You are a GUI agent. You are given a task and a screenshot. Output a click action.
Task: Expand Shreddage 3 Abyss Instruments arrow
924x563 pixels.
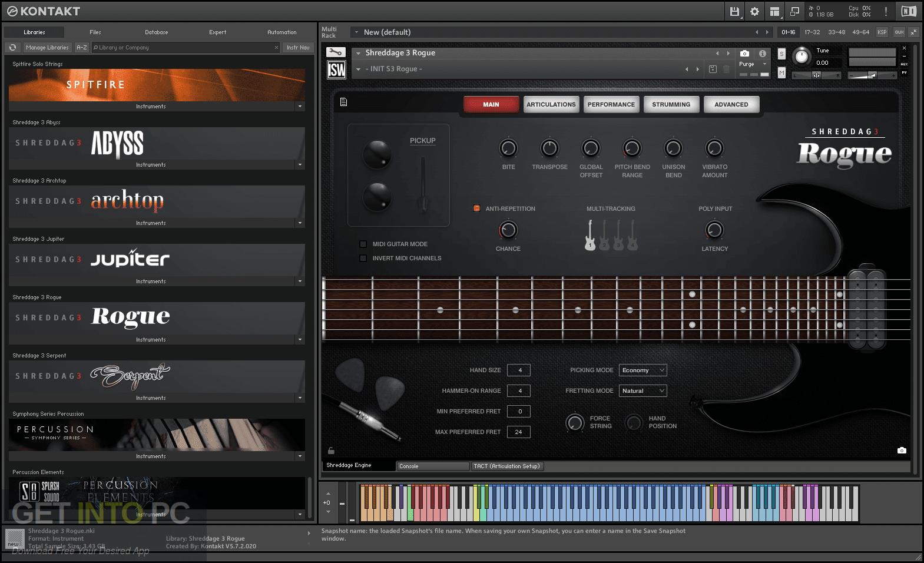pos(300,165)
